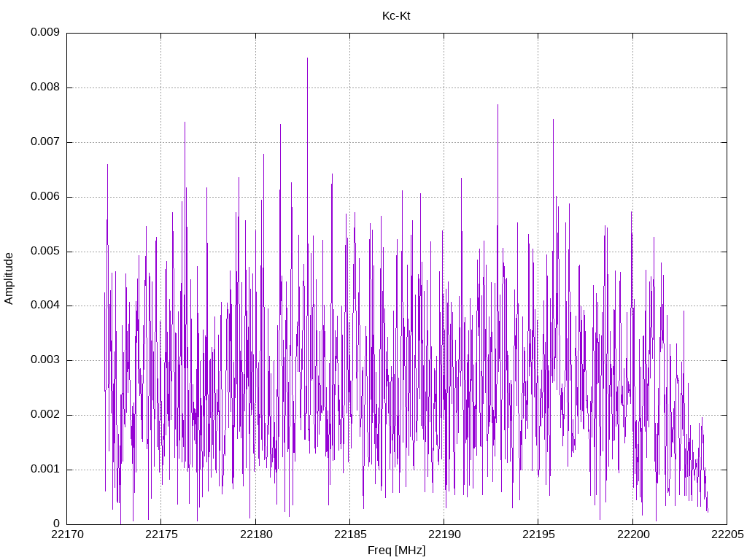747x560 pixels.
Task: Click x-axis tick label 22170
Action: click(66, 534)
